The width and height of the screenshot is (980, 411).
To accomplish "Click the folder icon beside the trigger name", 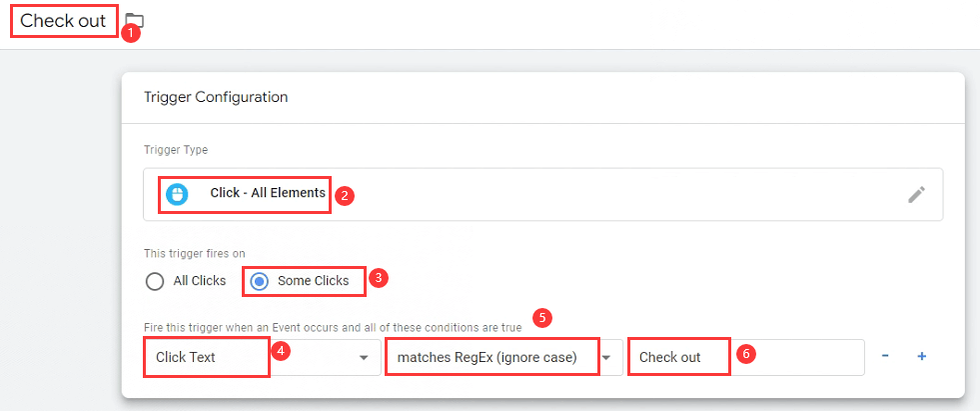I will (135, 20).
